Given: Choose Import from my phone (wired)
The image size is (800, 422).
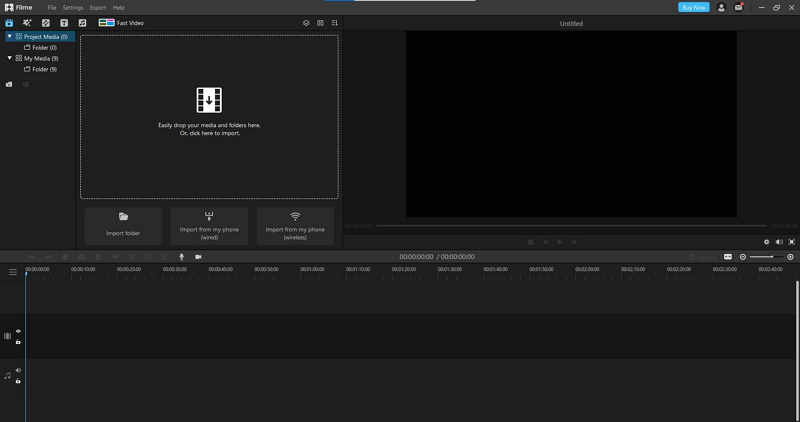Looking at the screenshot, I should 209,226.
